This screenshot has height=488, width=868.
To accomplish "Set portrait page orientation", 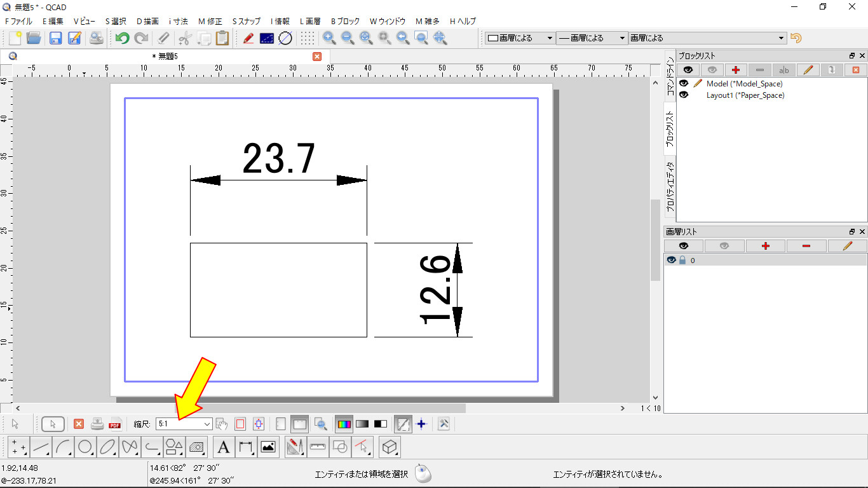I will pyautogui.click(x=281, y=424).
